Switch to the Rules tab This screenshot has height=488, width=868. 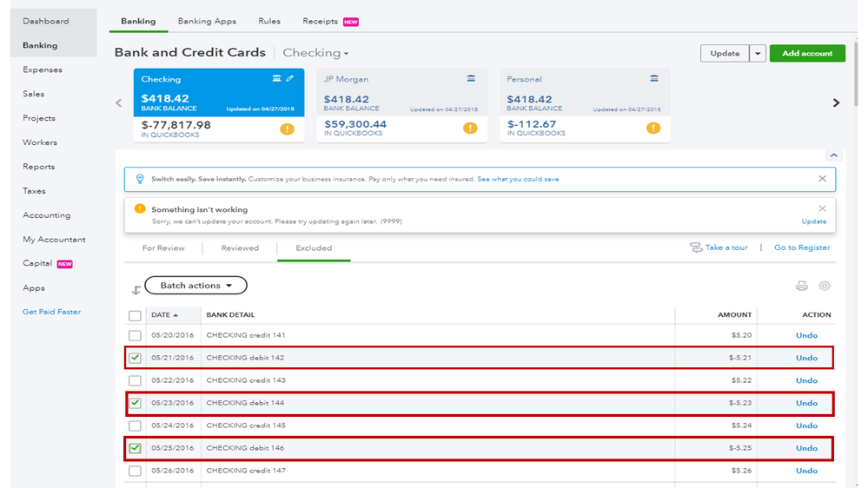pyautogui.click(x=269, y=21)
